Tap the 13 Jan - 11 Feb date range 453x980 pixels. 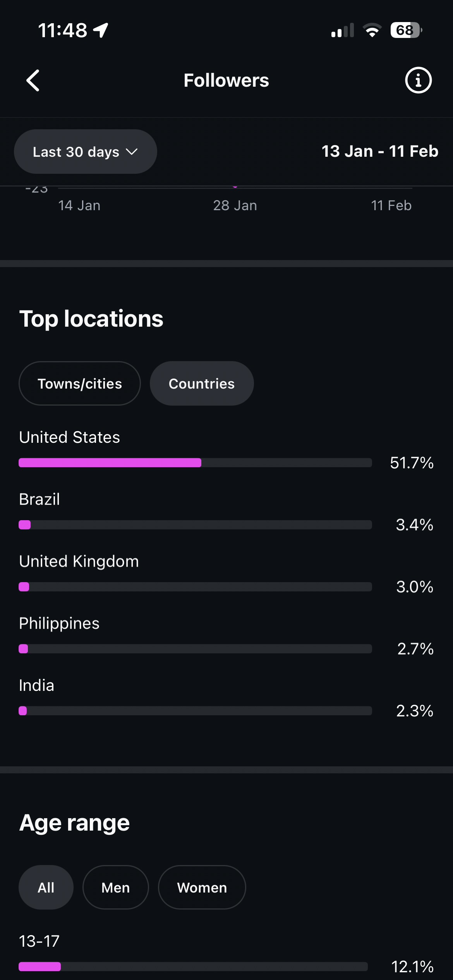coord(380,151)
